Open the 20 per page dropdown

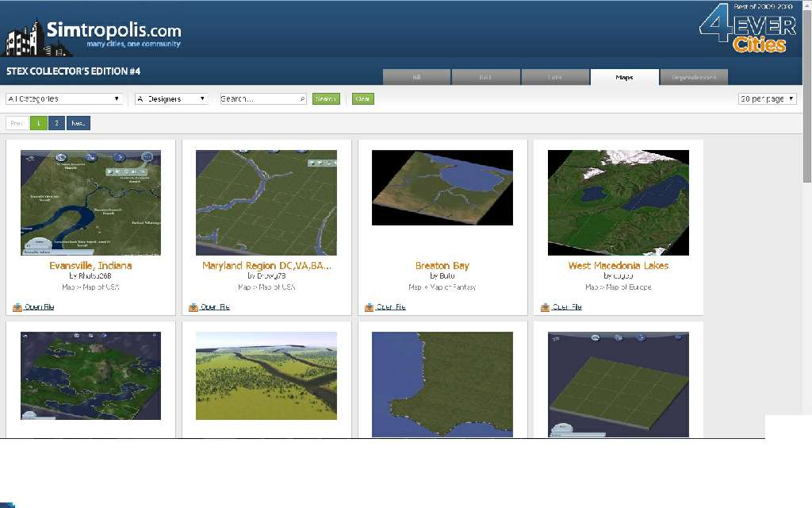pyautogui.click(x=767, y=98)
